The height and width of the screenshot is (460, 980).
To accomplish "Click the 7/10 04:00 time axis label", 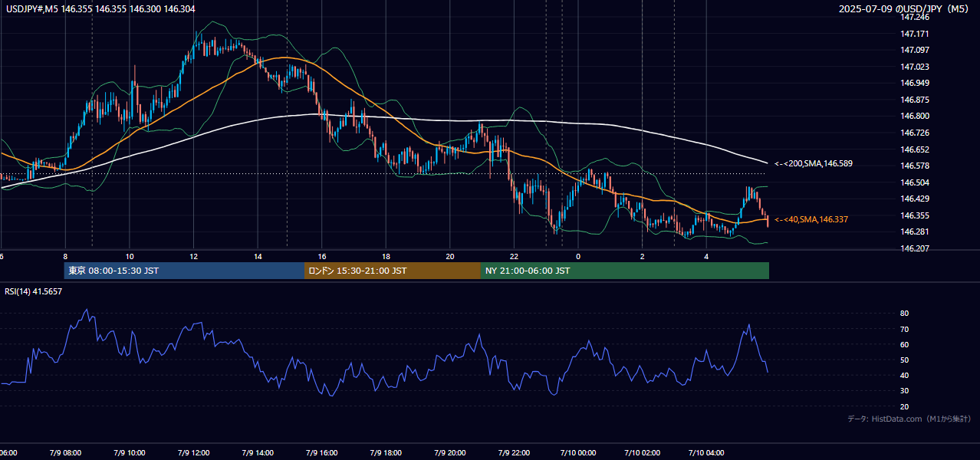I will coord(706,452).
